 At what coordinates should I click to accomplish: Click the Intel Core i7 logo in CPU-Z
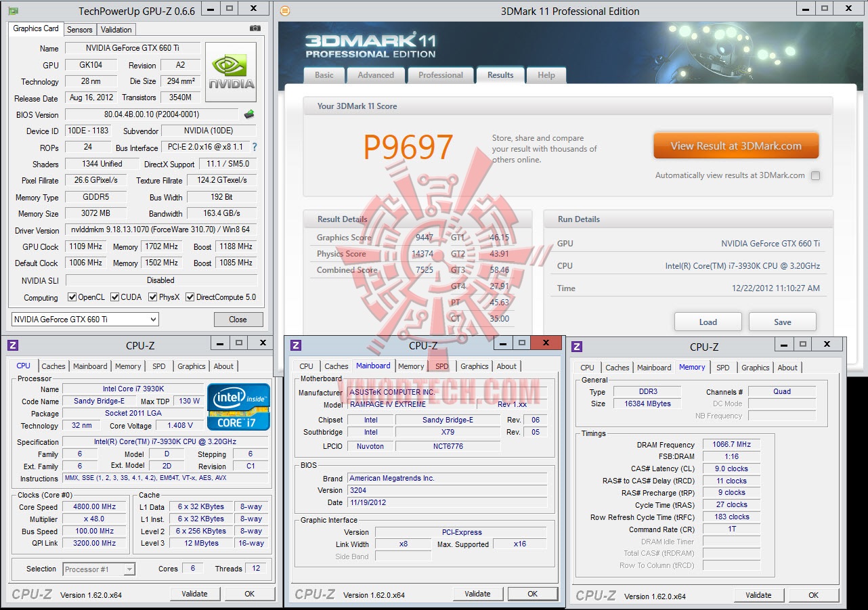pos(239,407)
